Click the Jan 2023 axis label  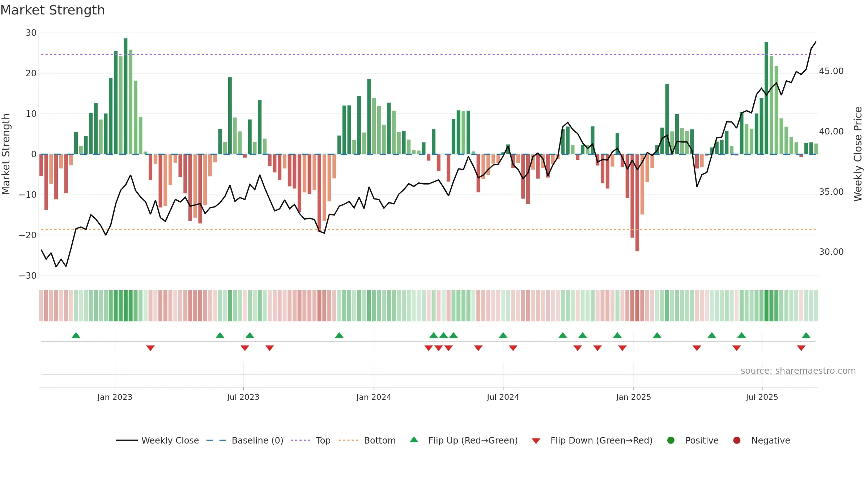(x=115, y=397)
